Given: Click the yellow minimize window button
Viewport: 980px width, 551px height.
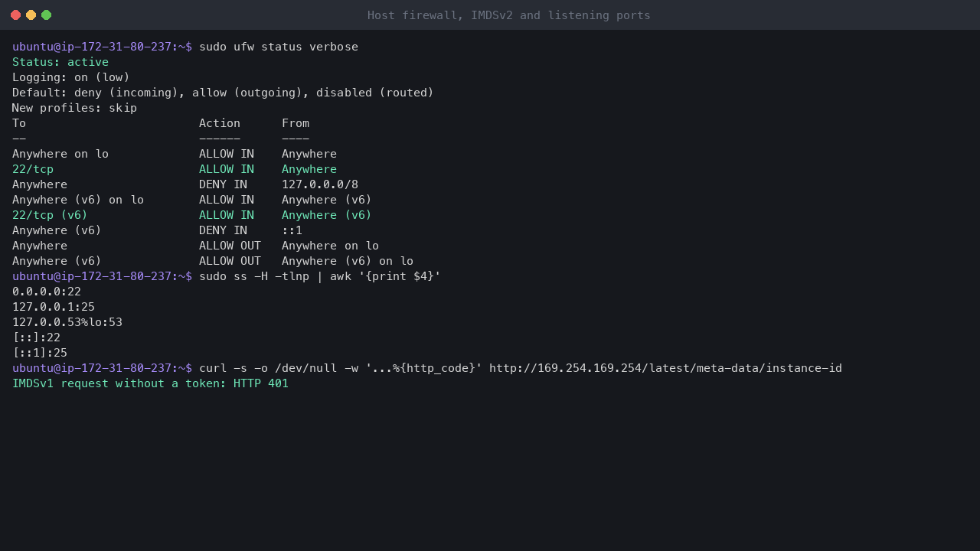Looking at the screenshot, I should pos(31,15).
